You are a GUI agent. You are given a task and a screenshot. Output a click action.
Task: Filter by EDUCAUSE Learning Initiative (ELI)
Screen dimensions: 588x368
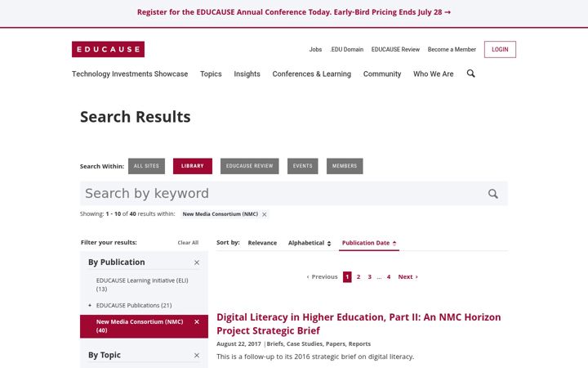tap(142, 285)
